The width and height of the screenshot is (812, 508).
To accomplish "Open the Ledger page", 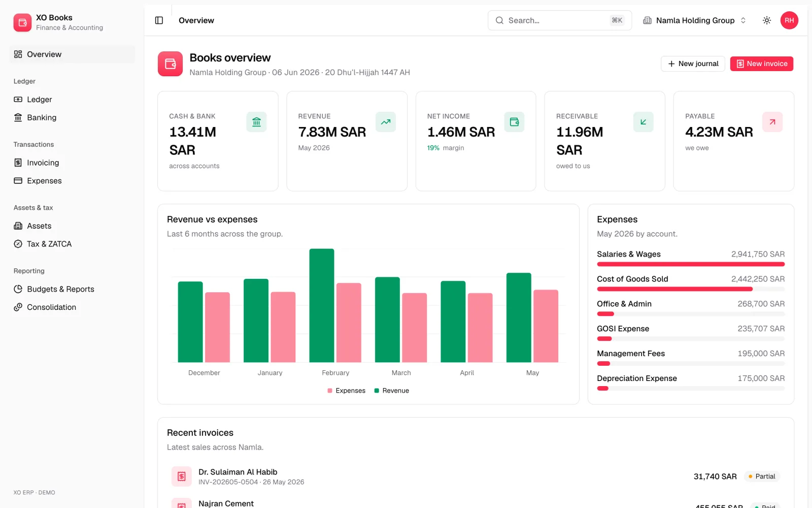I will coord(72,100).
